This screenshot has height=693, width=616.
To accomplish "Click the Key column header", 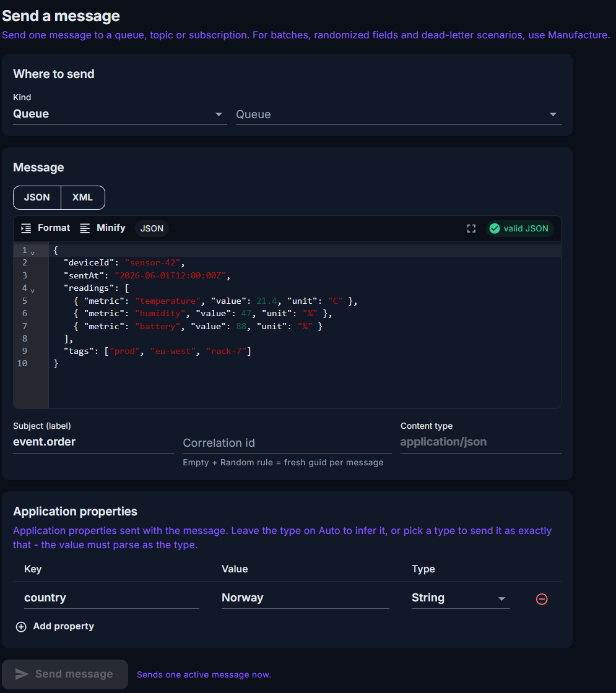I will click(x=33, y=569).
